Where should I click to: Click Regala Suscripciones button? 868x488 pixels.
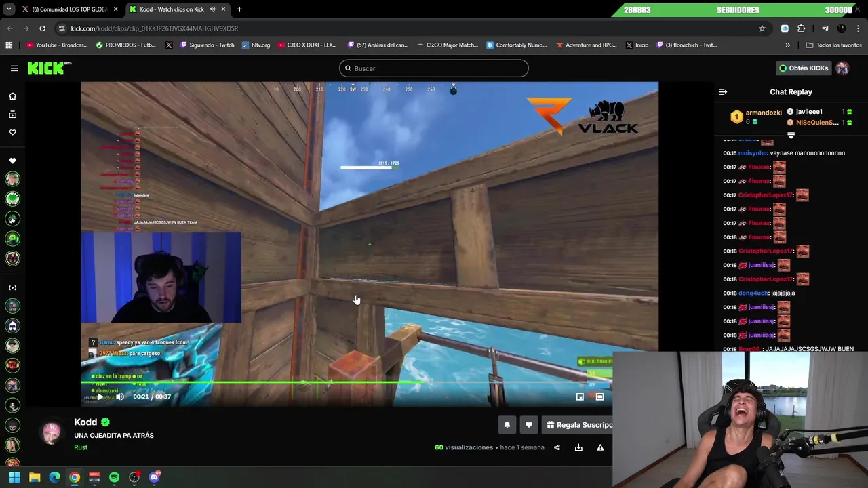(578, 425)
